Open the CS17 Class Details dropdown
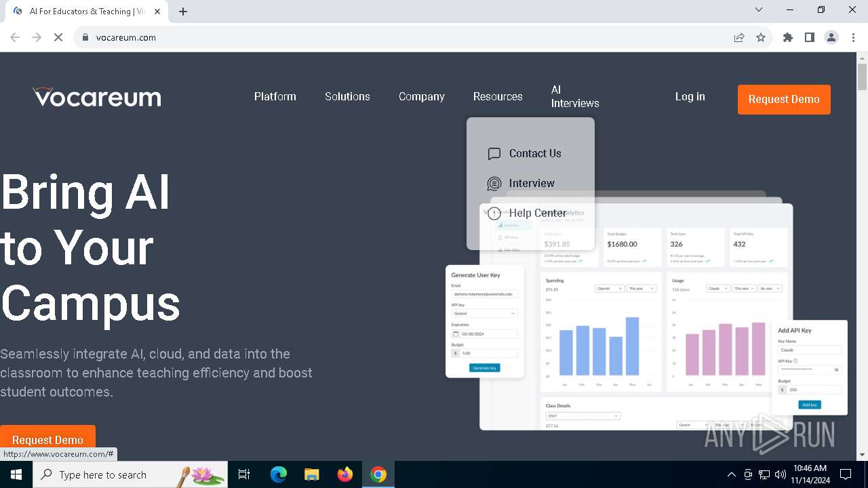Image resolution: width=868 pixels, height=488 pixels. [583, 415]
